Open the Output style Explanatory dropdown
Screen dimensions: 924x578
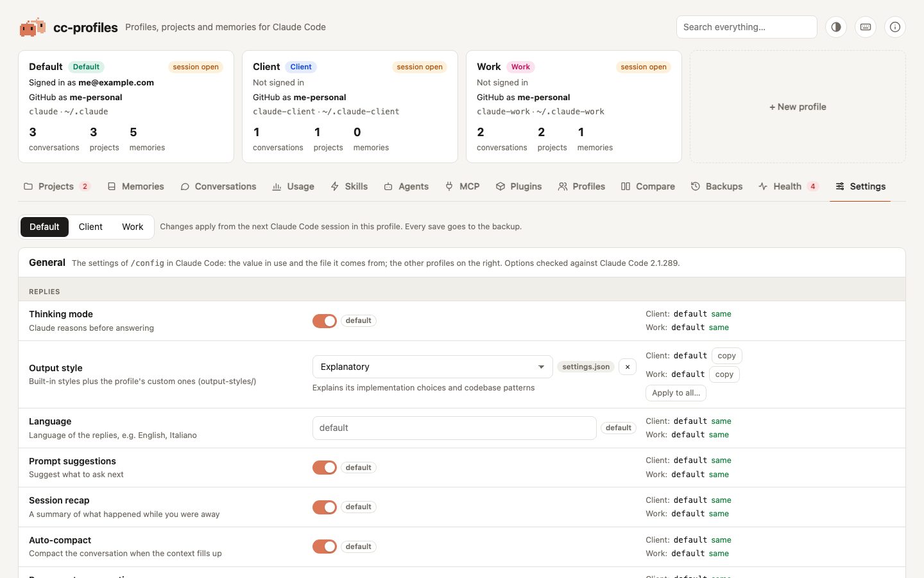432,367
